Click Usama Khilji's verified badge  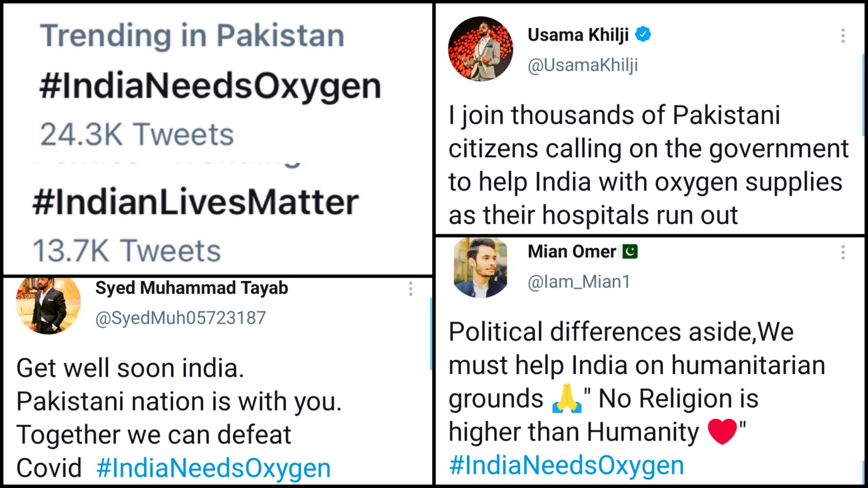pyautogui.click(x=643, y=35)
